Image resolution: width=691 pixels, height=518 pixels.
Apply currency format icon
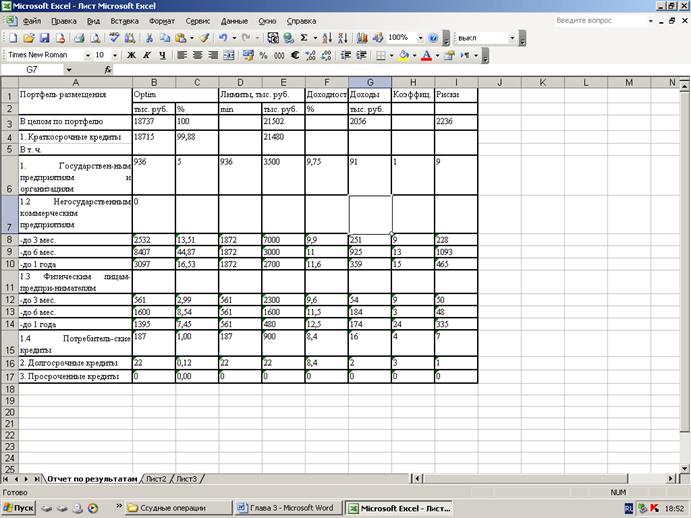tap(248, 55)
